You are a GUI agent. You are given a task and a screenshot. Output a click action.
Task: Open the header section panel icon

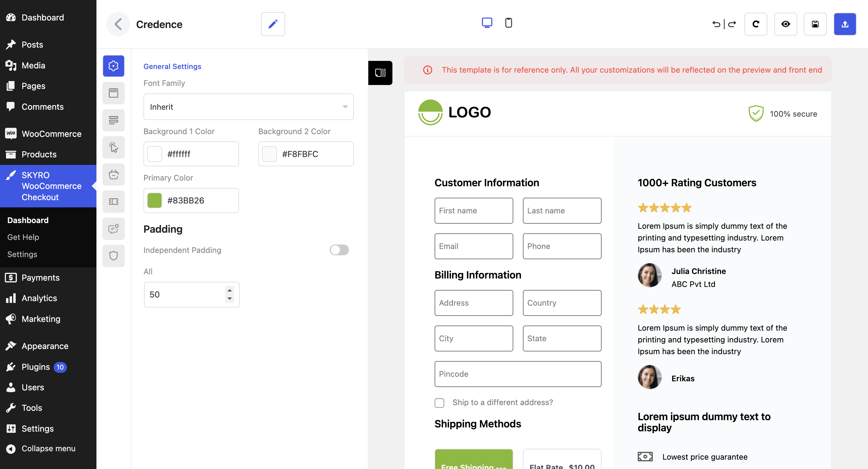[114, 93]
